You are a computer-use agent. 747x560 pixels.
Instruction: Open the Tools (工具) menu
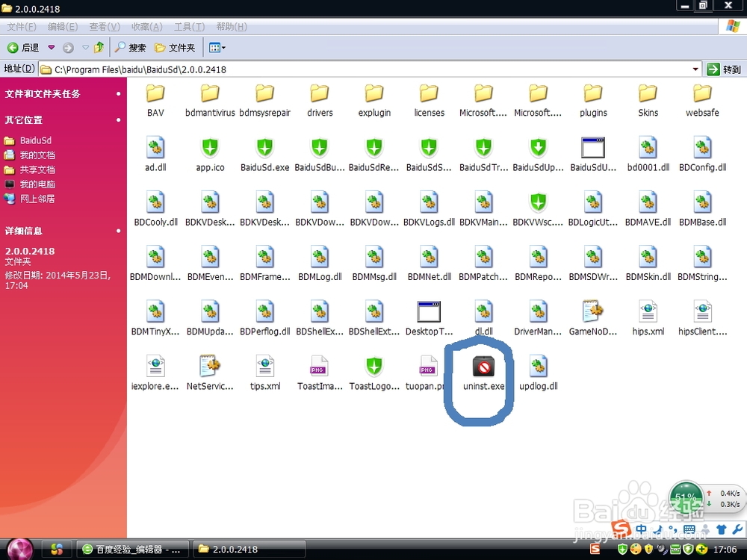(189, 27)
